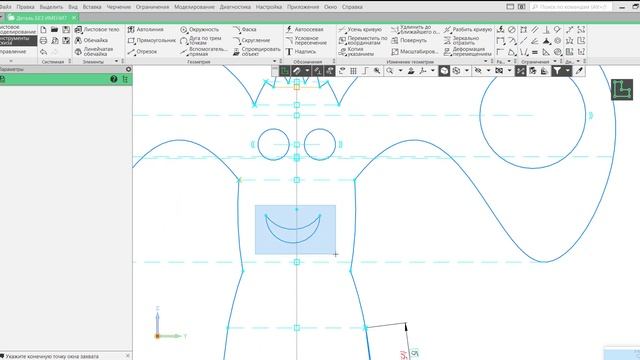
Task: Open the Правка menu
Action: [x=25, y=7]
